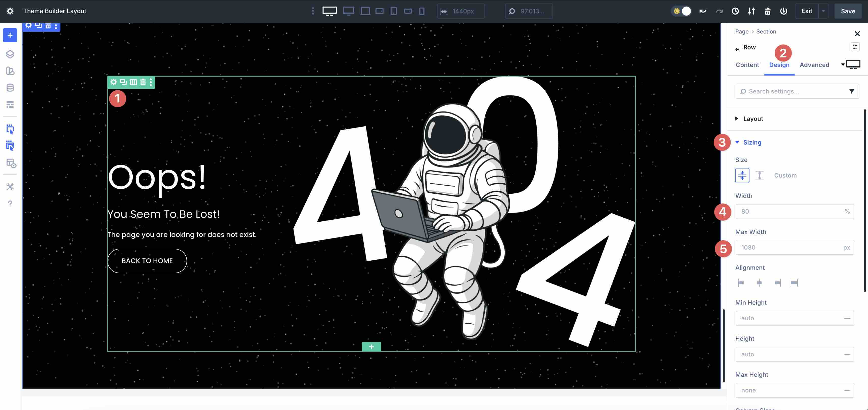868x410 pixels.
Task: Click the phone view device icon
Action: tap(422, 11)
